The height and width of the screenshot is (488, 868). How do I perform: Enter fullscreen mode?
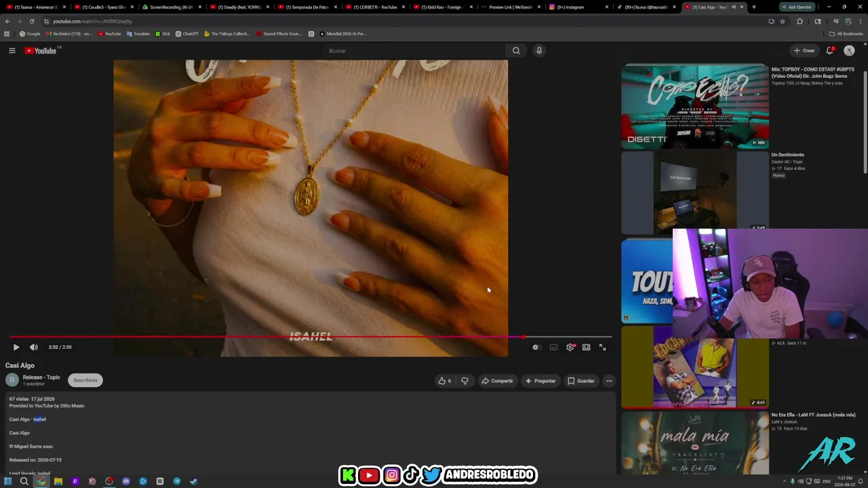[602, 347]
